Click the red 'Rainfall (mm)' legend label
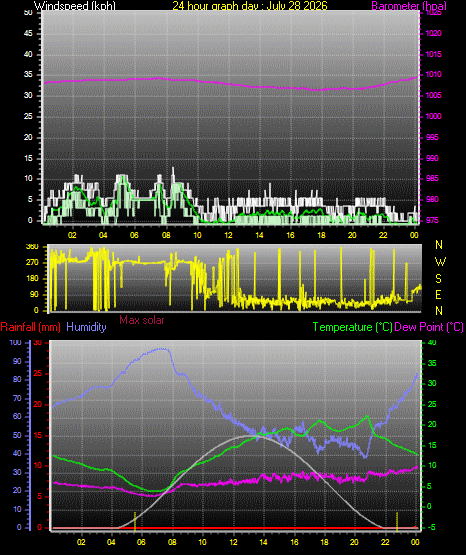The height and width of the screenshot is (555, 466). click(30, 327)
